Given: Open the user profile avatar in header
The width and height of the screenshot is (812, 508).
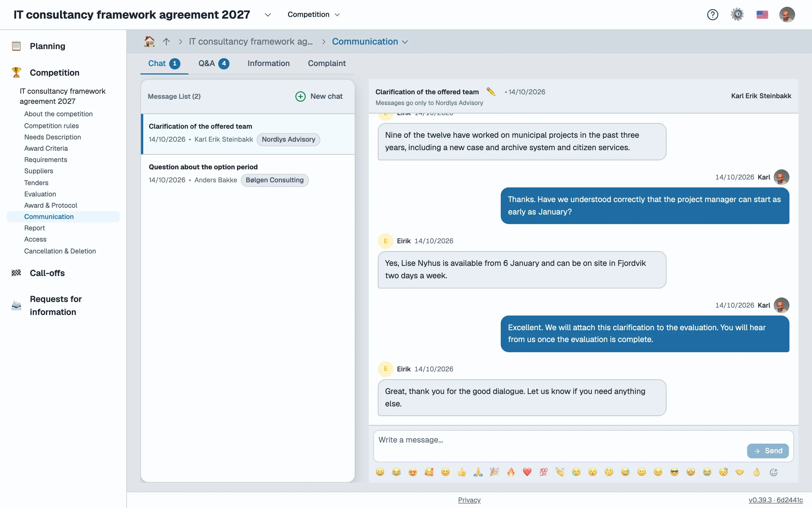Looking at the screenshot, I should [787, 14].
